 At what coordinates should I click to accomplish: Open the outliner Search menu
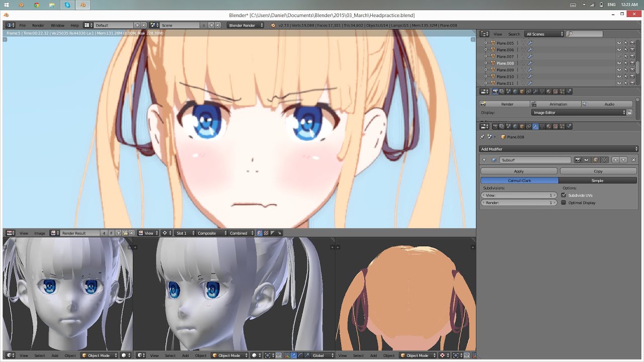(514, 34)
